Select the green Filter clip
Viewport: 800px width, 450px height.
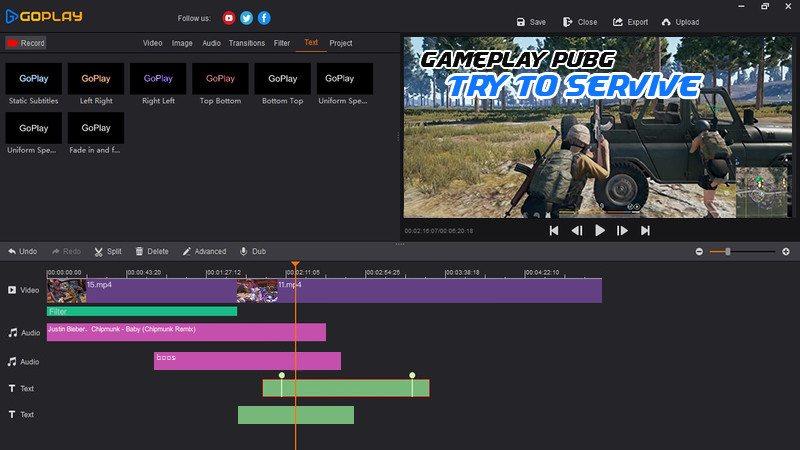142,311
